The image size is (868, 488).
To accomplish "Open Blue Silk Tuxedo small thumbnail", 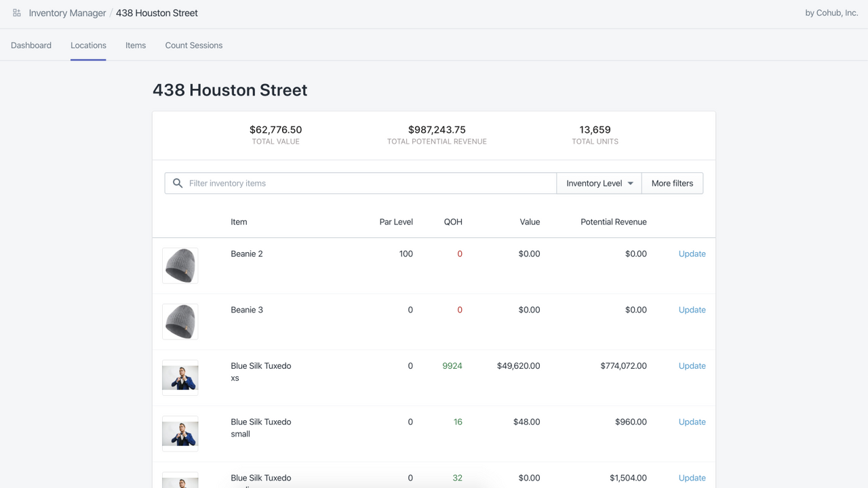I will pos(180,434).
